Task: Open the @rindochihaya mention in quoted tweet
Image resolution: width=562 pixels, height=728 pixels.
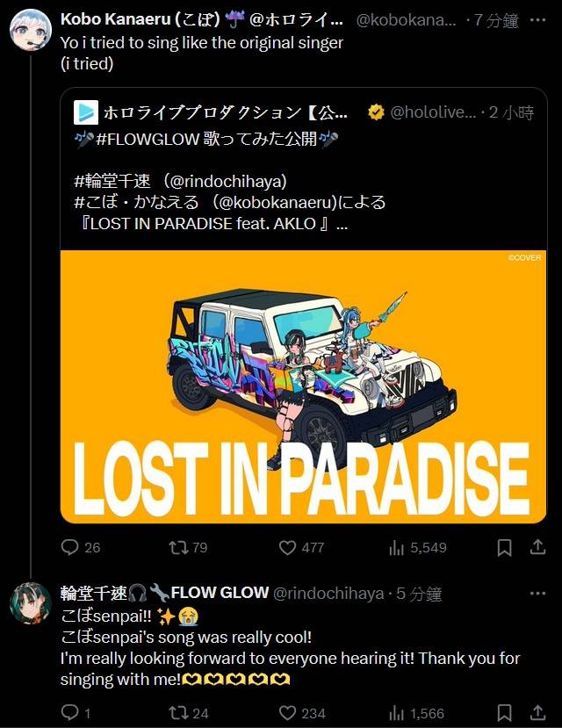Action: coord(226,181)
